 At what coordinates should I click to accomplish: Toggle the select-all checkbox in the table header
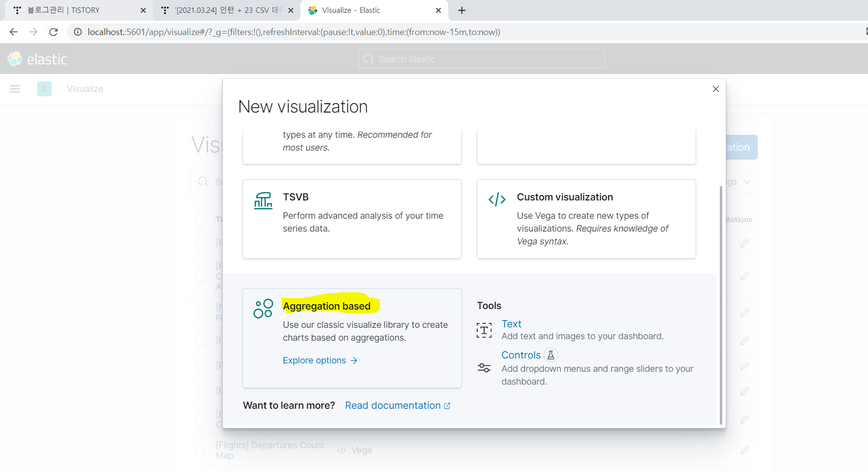(x=201, y=220)
